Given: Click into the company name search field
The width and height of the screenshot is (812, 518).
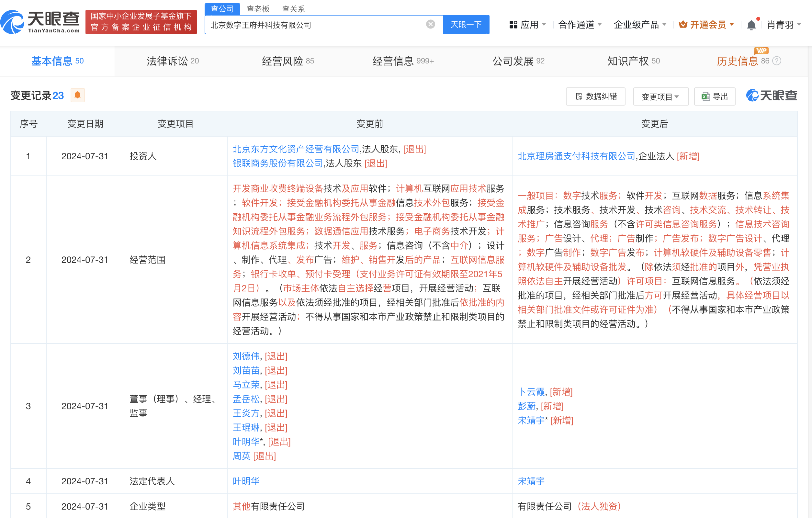Looking at the screenshot, I should [x=314, y=25].
